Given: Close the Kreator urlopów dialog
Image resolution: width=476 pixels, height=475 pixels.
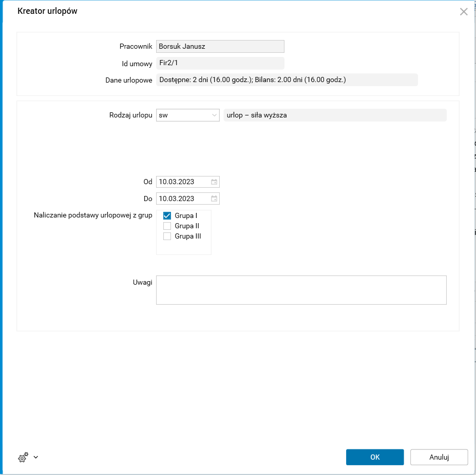Looking at the screenshot, I should pyautogui.click(x=464, y=12).
